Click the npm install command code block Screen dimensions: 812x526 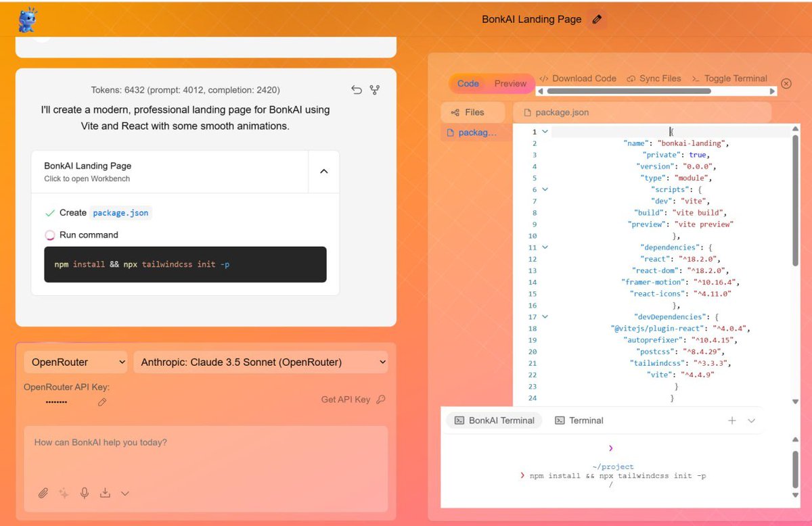pos(185,264)
